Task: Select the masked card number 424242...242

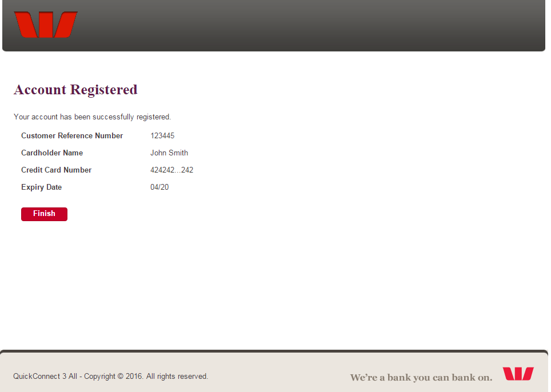Action: (171, 170)
